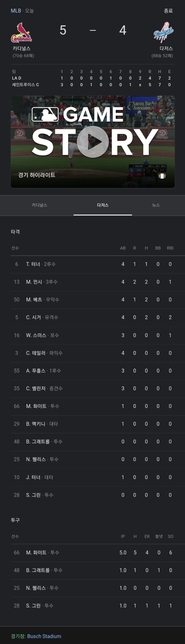Open the MLB league link

point(16,11)
